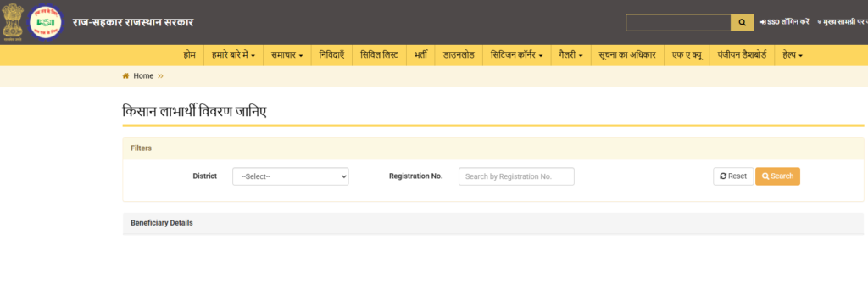
Task: Expand the गैलरी dropdown menu
Action: coord(570,55)
